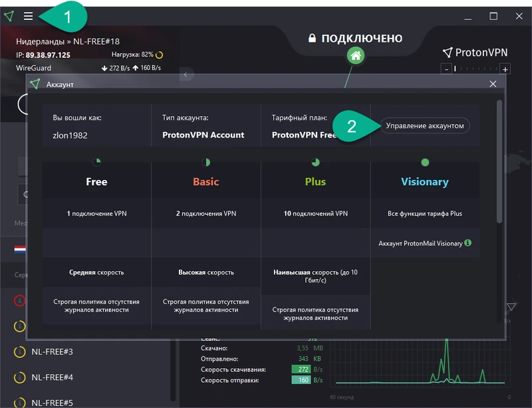
Task: Click the download speed arrow next to WireGuard
Action: [104, 68]
